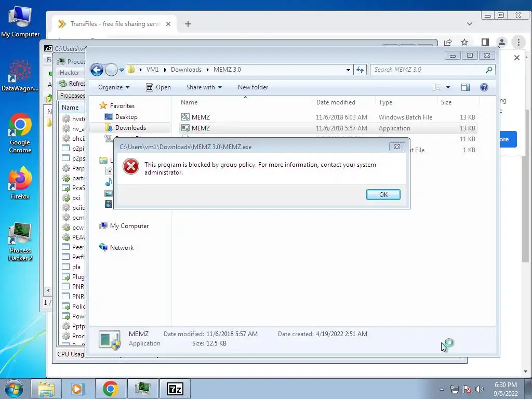The width and height of the screenshot is (532, 399).
Task: Click the refresh button beside address bar
Action: coord(360,70)
